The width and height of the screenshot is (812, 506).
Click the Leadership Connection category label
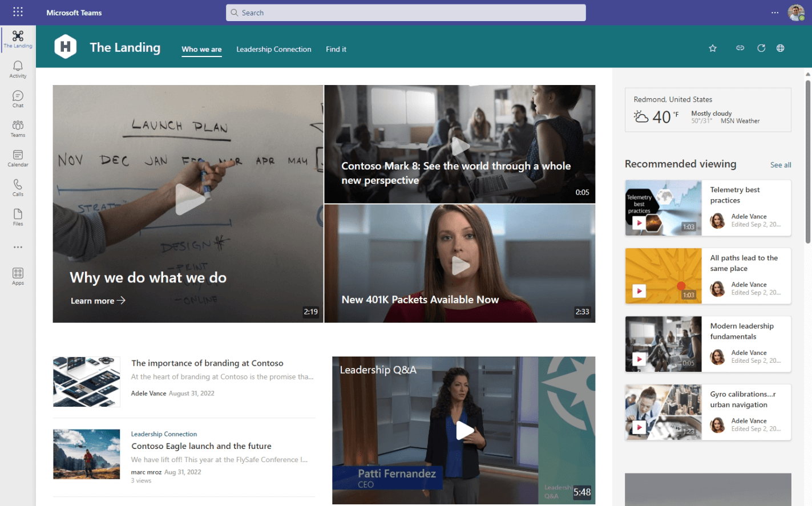click(164, 434)
